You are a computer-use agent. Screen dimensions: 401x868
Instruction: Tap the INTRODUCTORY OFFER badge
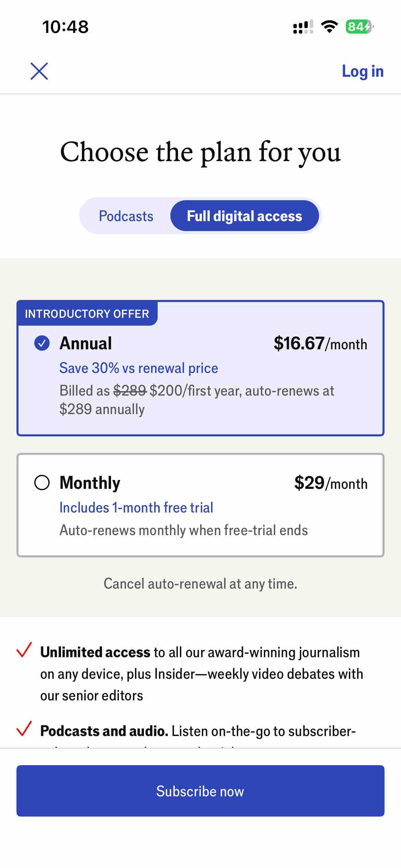click(x=87, y=314)
